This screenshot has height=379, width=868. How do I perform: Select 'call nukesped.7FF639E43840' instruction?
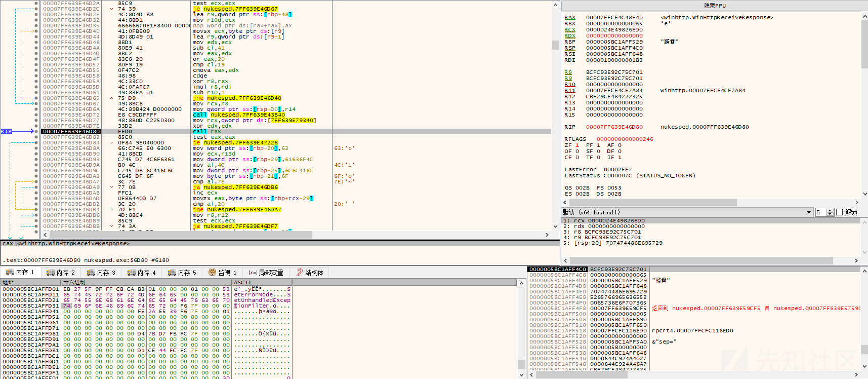[x=239, y=115]
